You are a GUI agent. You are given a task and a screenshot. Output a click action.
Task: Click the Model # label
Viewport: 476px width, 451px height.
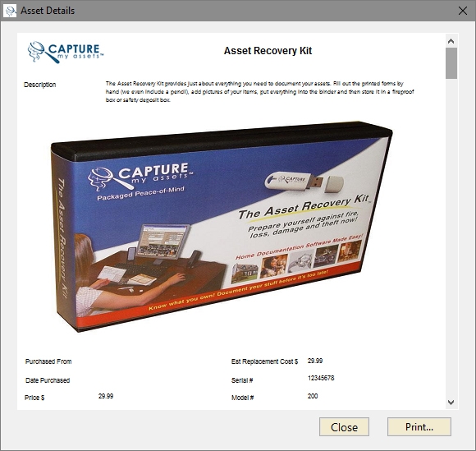242,398
